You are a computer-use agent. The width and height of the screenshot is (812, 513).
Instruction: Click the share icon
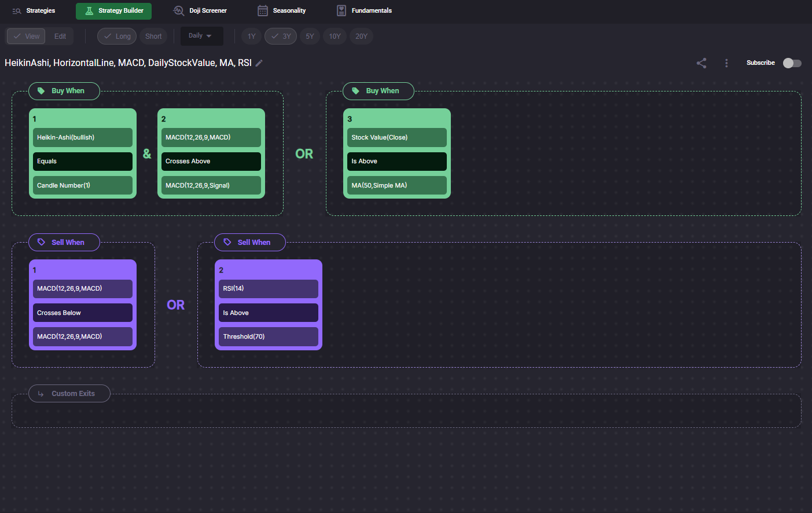701,63
